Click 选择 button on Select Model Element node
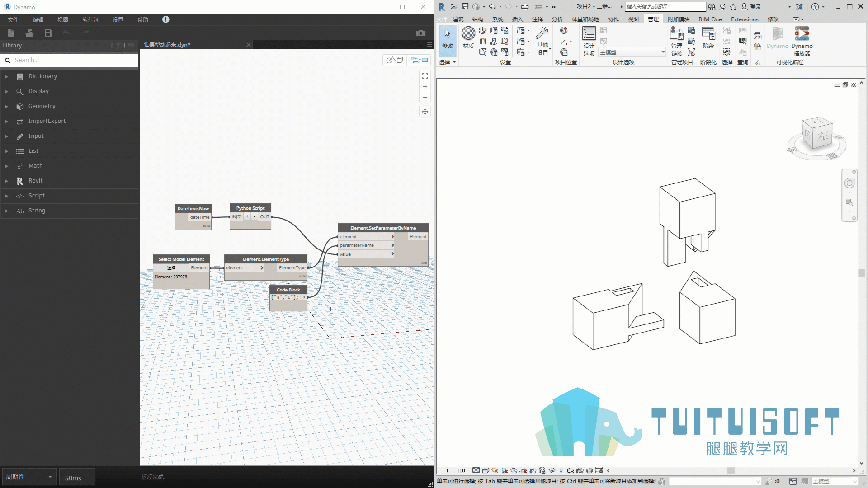Screen dimensions: 868x488 pos(171,268)
